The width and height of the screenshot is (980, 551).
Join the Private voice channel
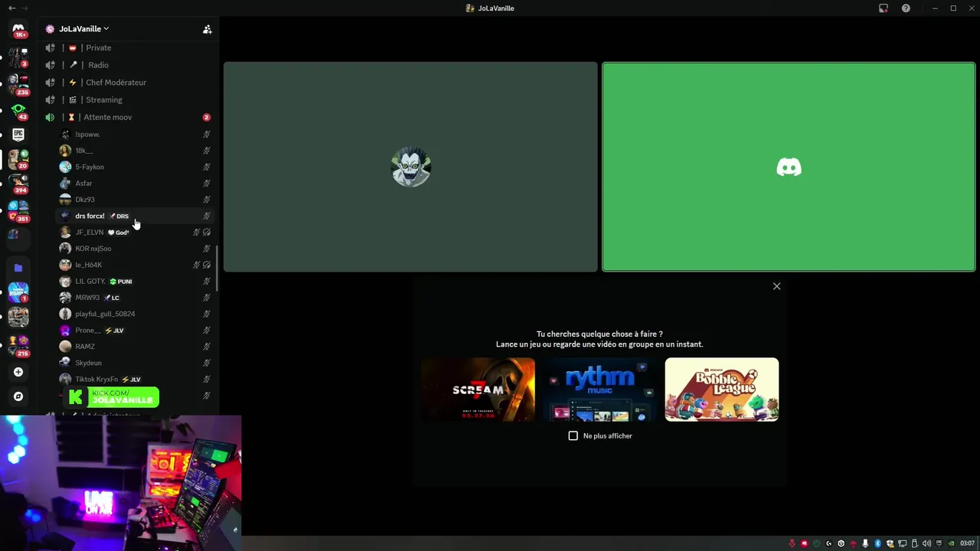(129, 47)
